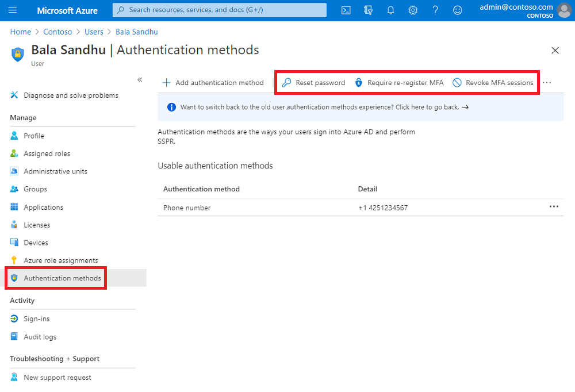Open the Notifications bell

point(390,10)
